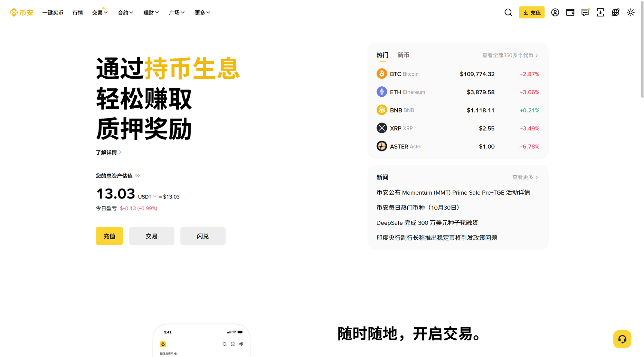Click the Bitcoin coin icon
Image resolution: width=644 pixels, height=357 pixels.
(382, 74)
